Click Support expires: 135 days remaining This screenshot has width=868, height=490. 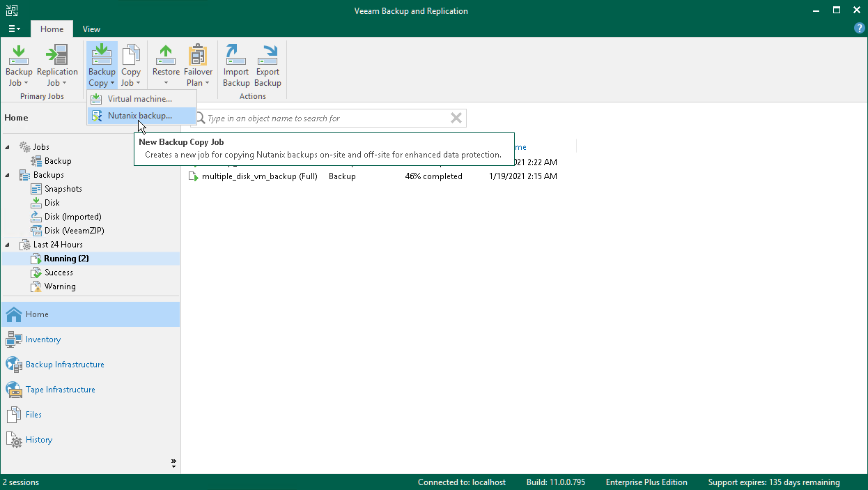pos(774,482)
